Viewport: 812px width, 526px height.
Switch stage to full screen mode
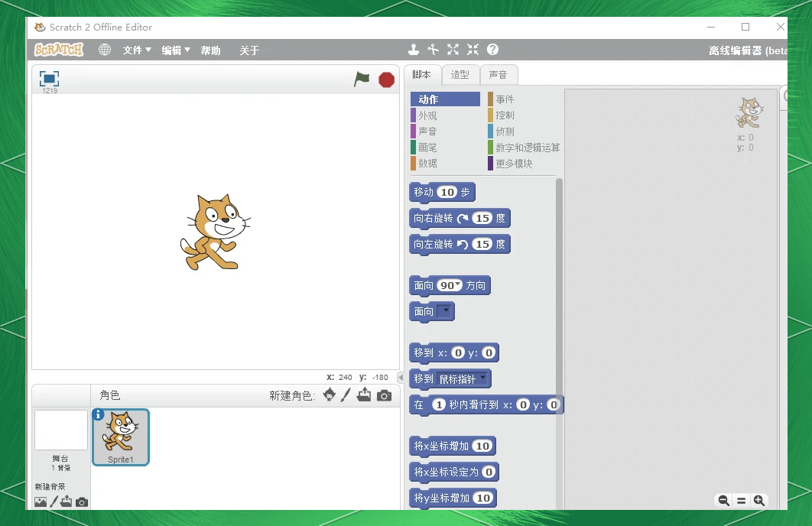tap(49, 79)
